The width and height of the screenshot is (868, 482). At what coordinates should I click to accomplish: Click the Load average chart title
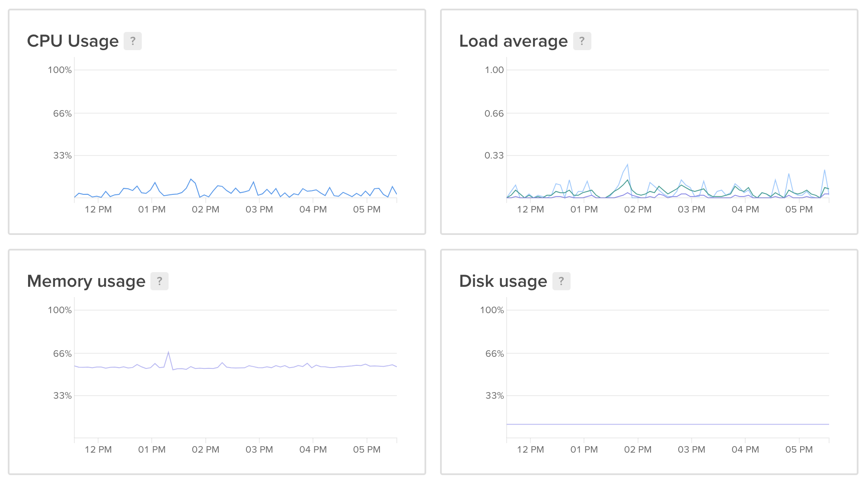point(513,41)
